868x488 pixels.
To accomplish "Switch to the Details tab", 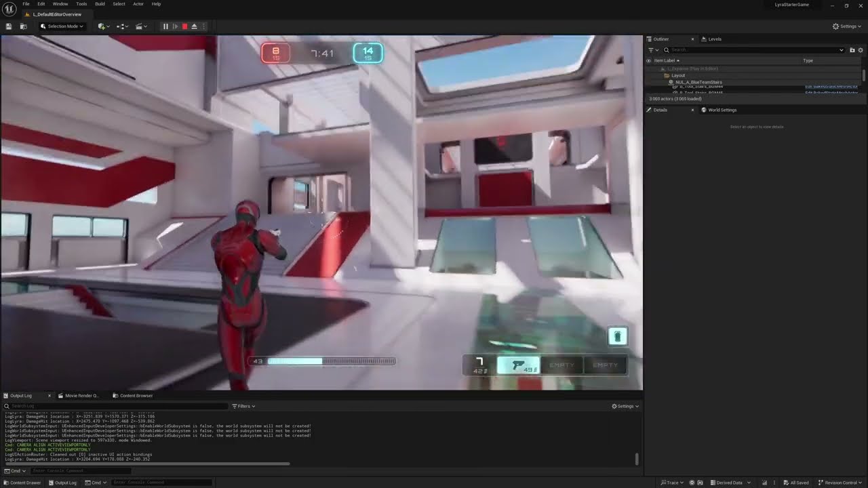I will click(x=660, y=110).
